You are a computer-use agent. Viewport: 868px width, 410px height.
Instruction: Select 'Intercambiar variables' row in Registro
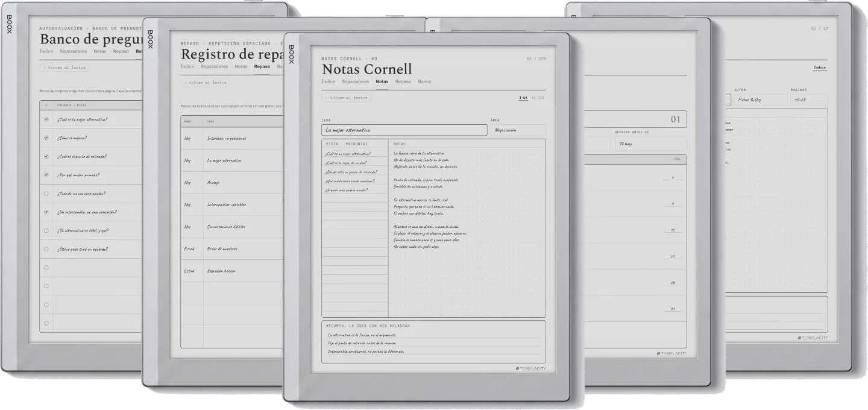pos(232,204)
